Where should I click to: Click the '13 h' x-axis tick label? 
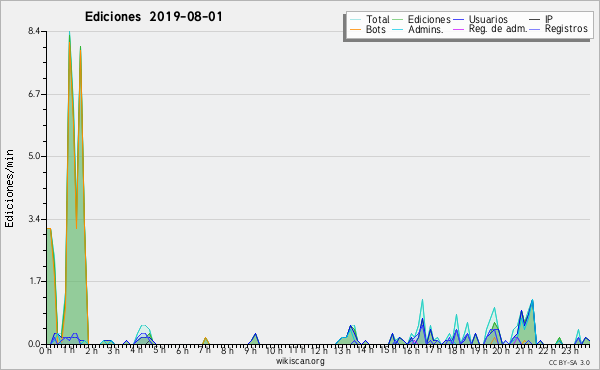point(342,350)
